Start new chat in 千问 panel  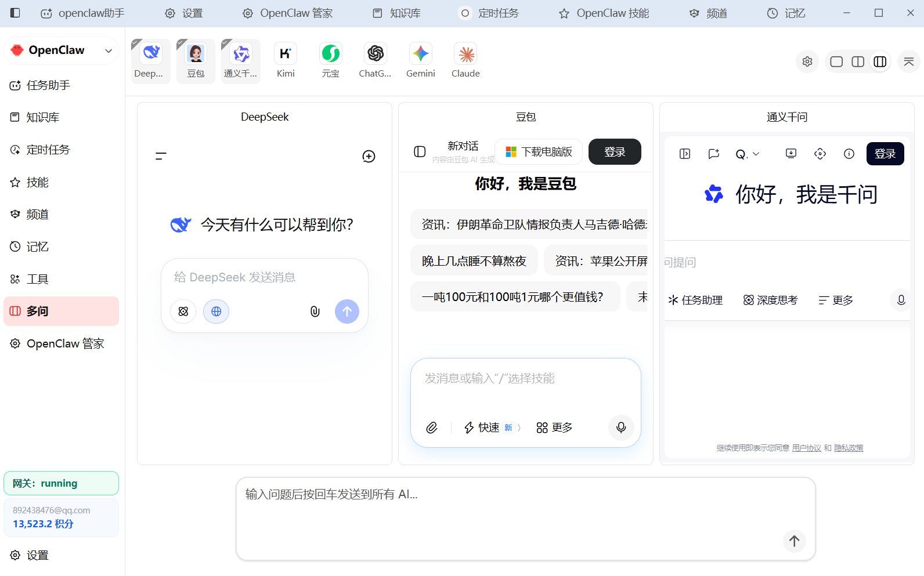click(x=714, y=154)
